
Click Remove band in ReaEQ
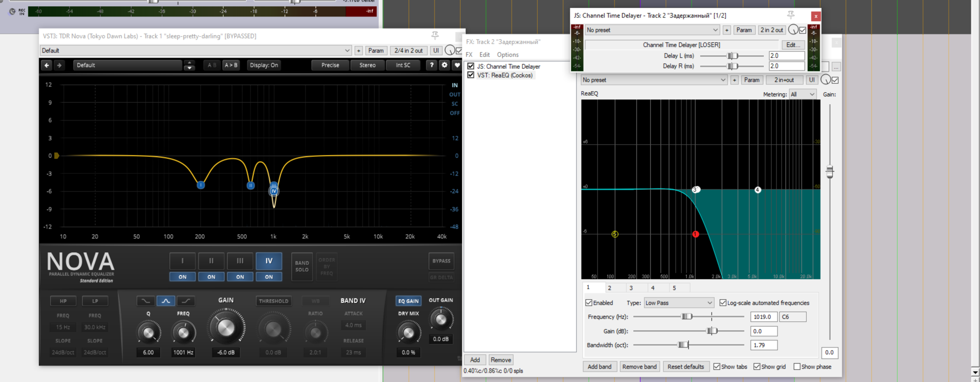[639, 367]
